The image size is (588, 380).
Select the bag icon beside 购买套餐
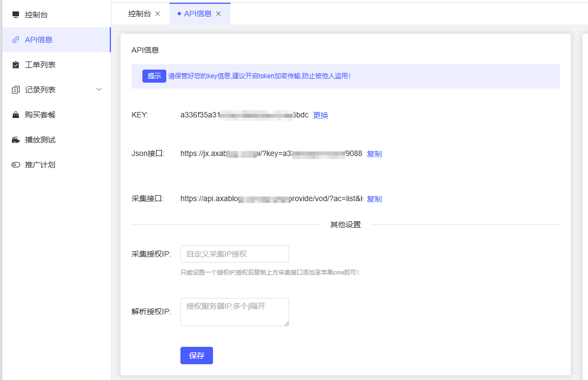15,114
